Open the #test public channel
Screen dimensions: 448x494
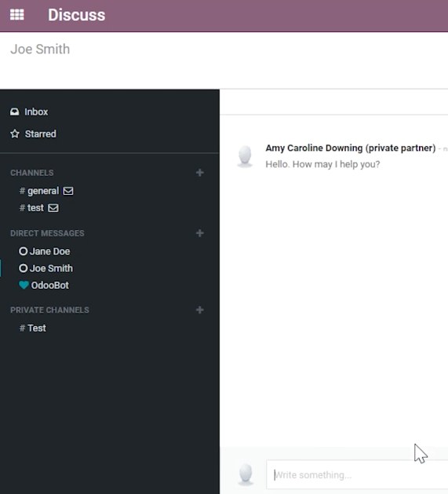[x=31, y=208]
